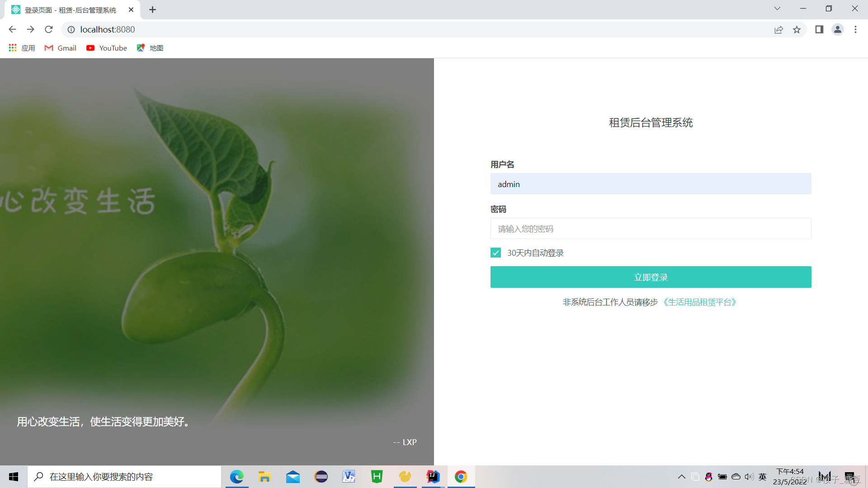Click the 密码 password input field
Image resolution: width=868 pixels, height=488 pixels.
point(651,229)
